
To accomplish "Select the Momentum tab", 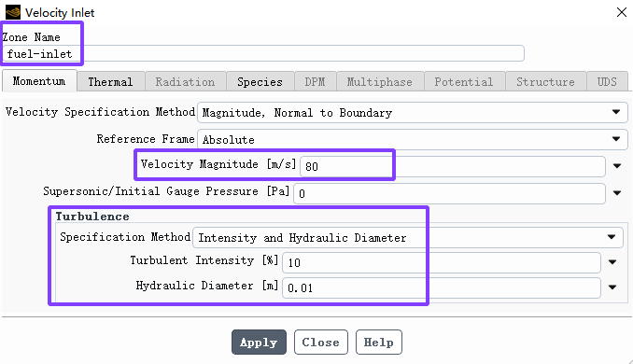I will click(39, 80).
